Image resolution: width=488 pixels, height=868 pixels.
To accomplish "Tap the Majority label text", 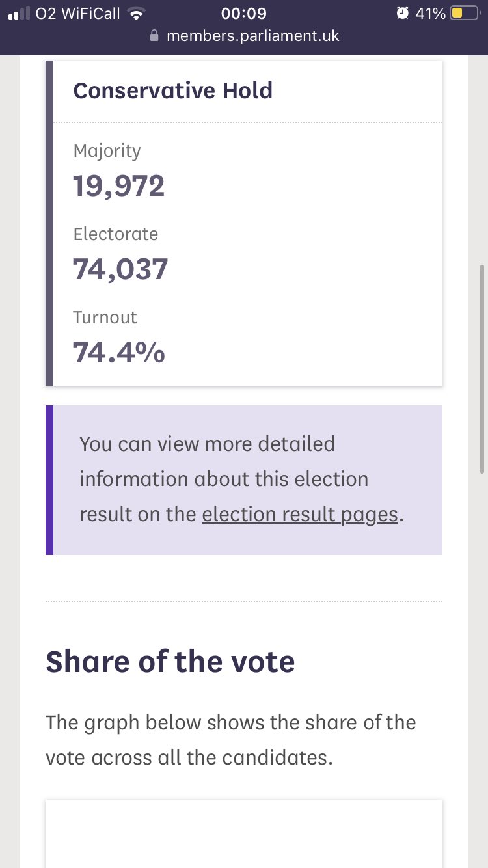I will click(x=107, y=151).
